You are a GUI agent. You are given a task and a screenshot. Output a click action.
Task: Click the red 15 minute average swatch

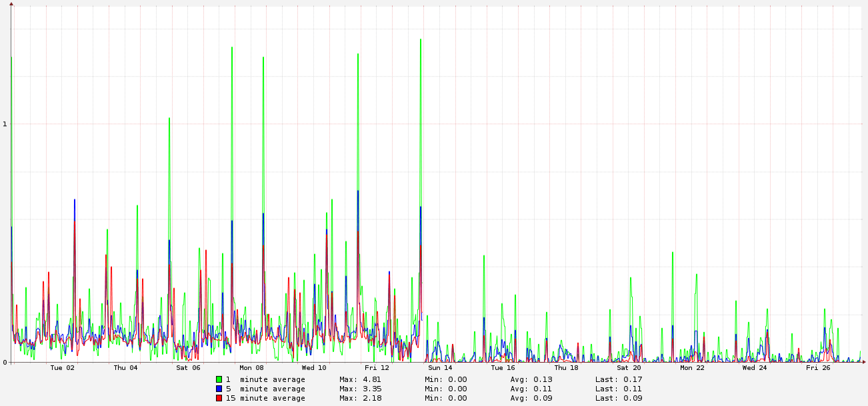point(219,398)
